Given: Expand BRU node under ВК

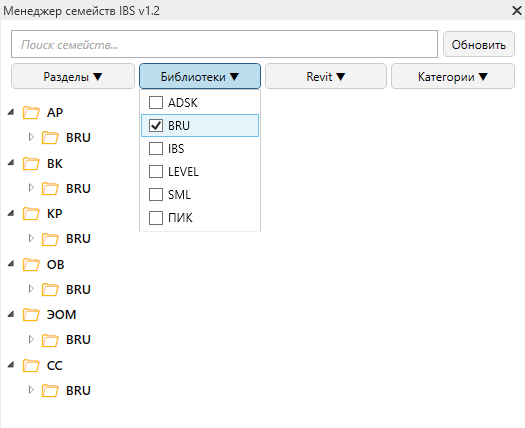Looking at the screenshot, I should coord(31,188).
